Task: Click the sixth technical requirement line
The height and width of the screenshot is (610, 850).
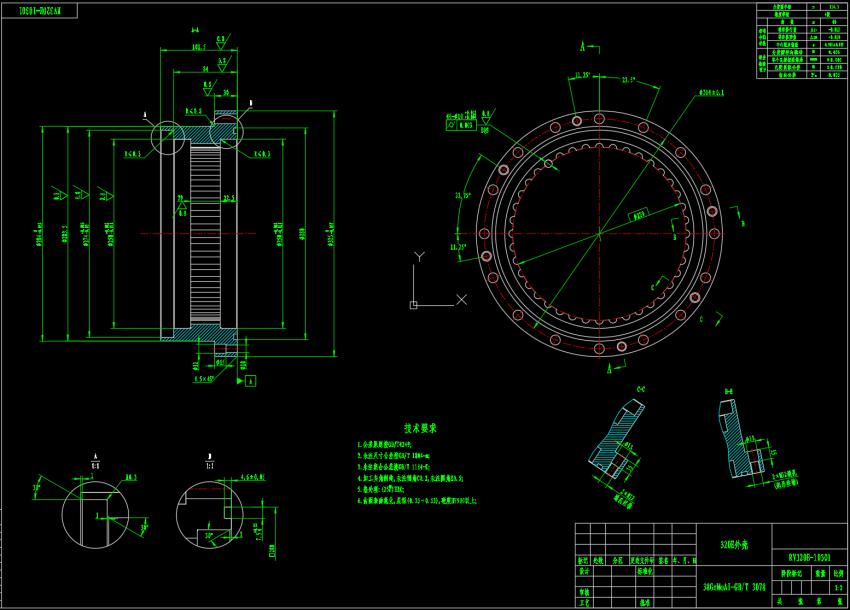Action: [417, 500]
